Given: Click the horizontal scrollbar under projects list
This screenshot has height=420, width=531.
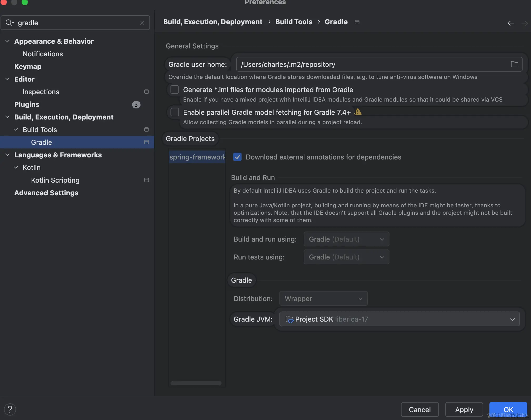Looking at the screenshot, I should click(x=196, y=383).
